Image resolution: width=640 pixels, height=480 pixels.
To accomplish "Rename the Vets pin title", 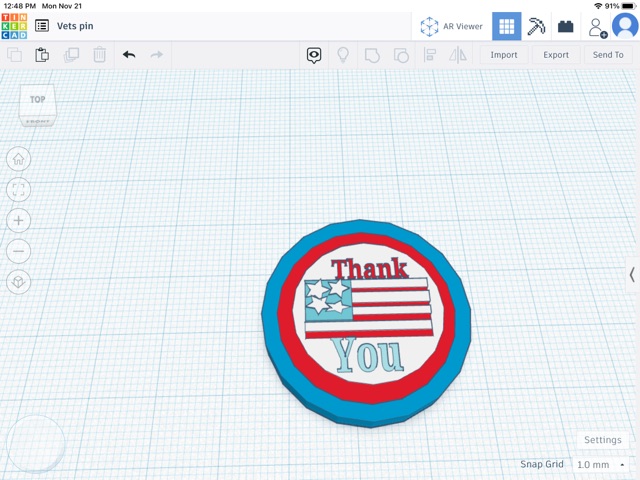I will click(75, 26).
